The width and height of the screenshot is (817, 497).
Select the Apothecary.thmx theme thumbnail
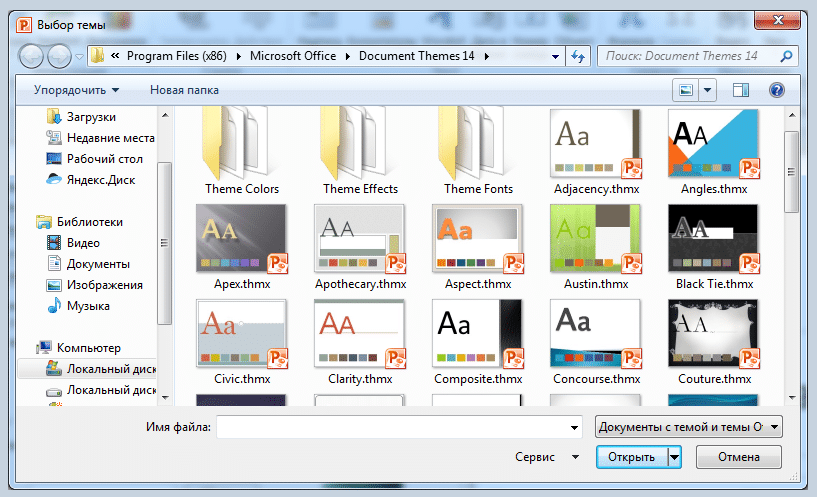click(x=360, y=239)
